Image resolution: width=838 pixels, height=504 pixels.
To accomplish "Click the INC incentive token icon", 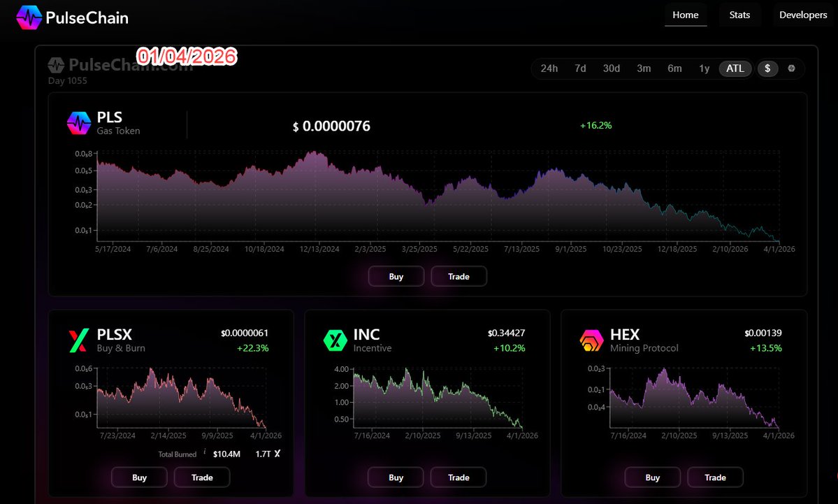I will coord(335,340).
